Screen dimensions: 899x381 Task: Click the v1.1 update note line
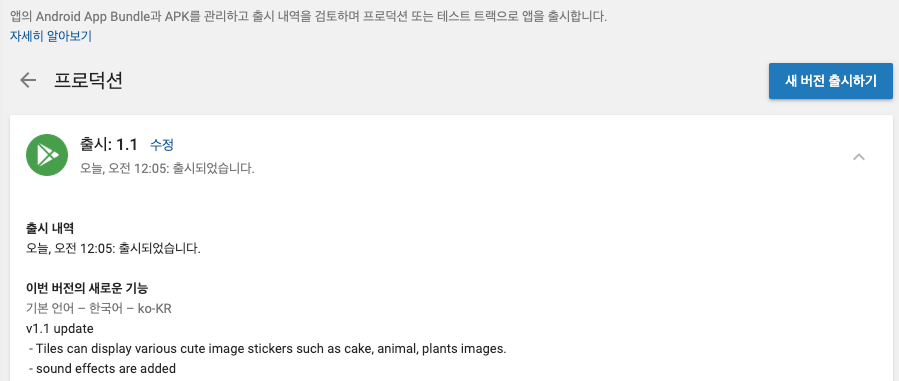tap(60, 329)
